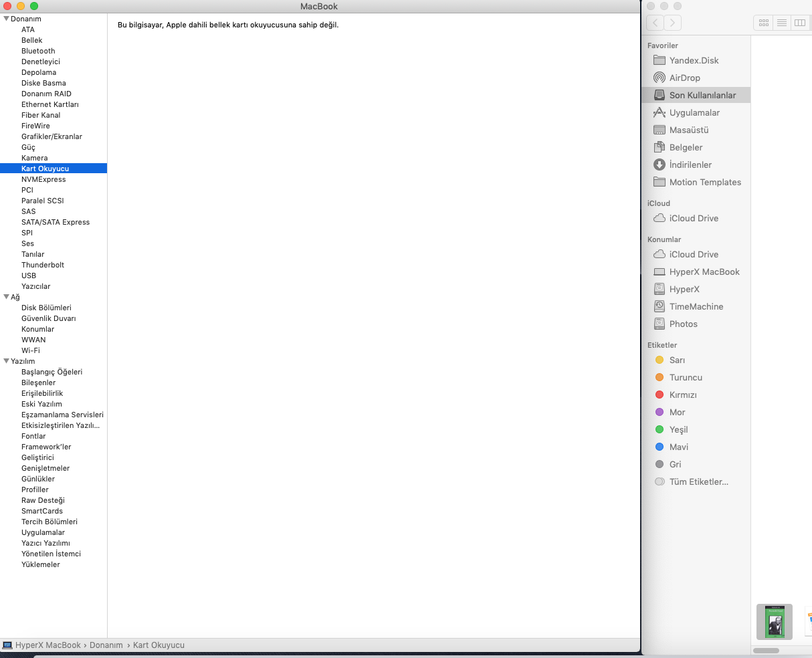Select Bellek in the hardware list

pyautogui.click(x=32, y=40)
